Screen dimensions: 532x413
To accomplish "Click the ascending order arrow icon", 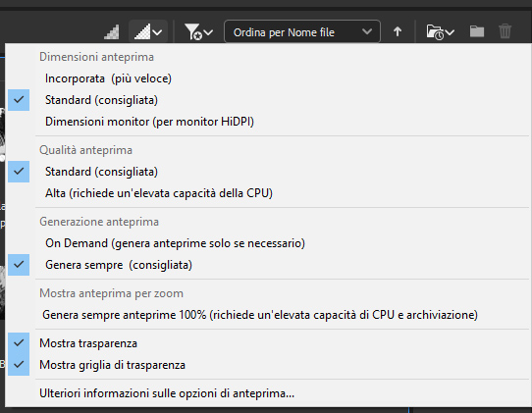I will [x=398, y=32].
